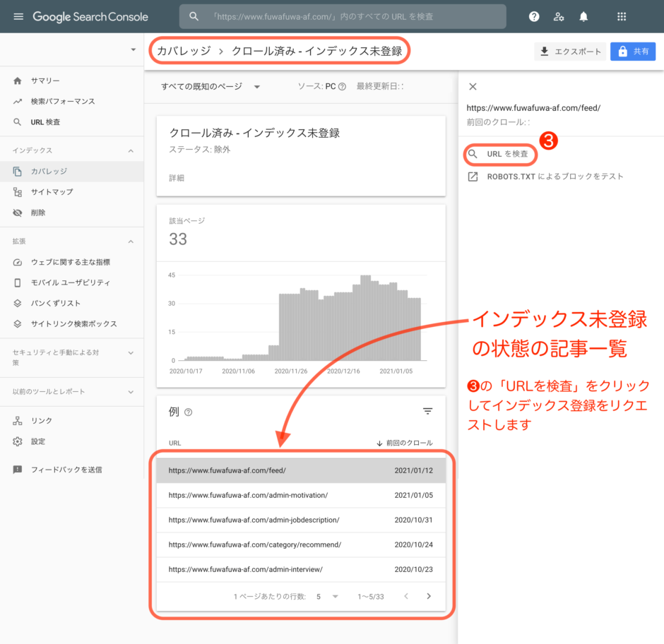This screenshot has width=664, height=644.
Task: Click the peak bar in coverage chart
Action: click(x=365, y=318)
